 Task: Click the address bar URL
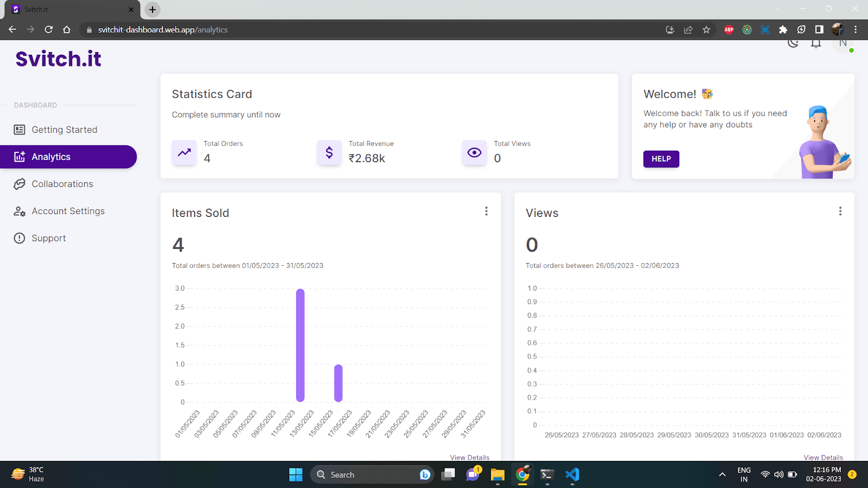(x=163, y=30)
